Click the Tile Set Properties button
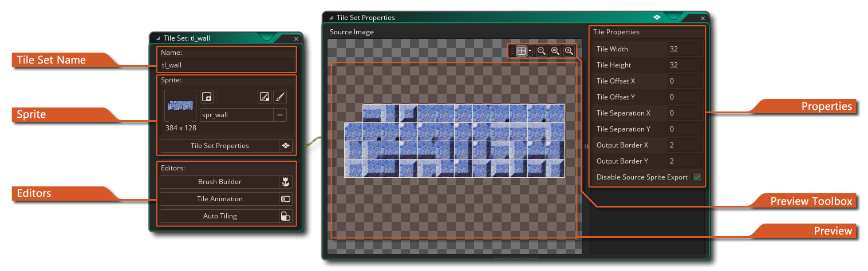 [x=220, y=146]
